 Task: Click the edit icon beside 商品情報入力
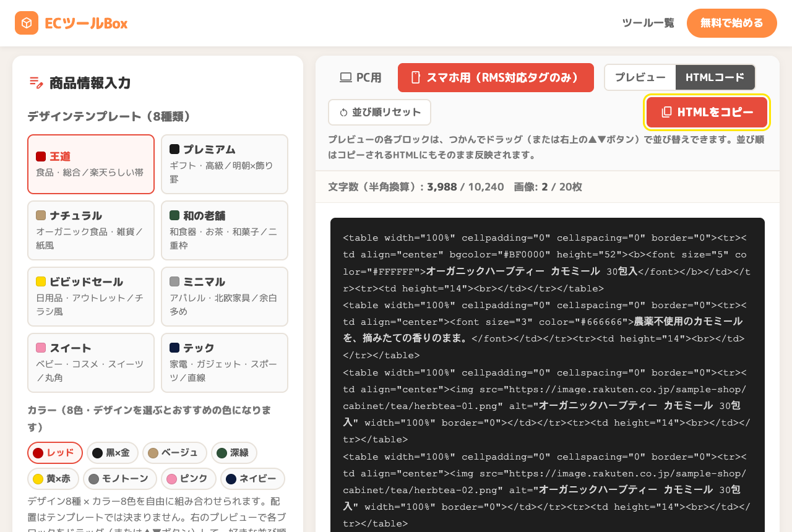coord(36,82)
